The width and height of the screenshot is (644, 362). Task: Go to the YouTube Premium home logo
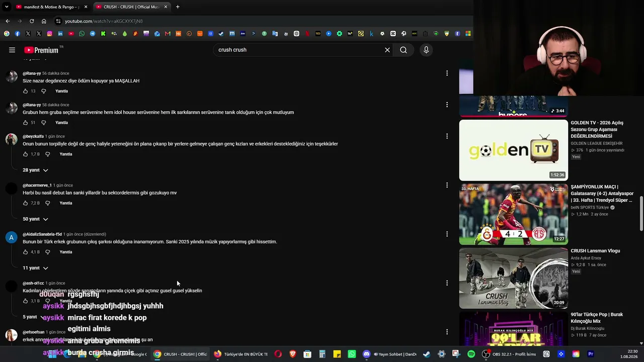pos(41,50)
